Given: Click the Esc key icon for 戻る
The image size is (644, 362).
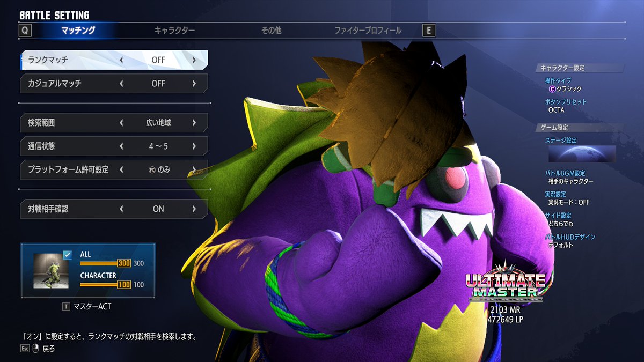Looking at the screenshot, I should (25, 349).
